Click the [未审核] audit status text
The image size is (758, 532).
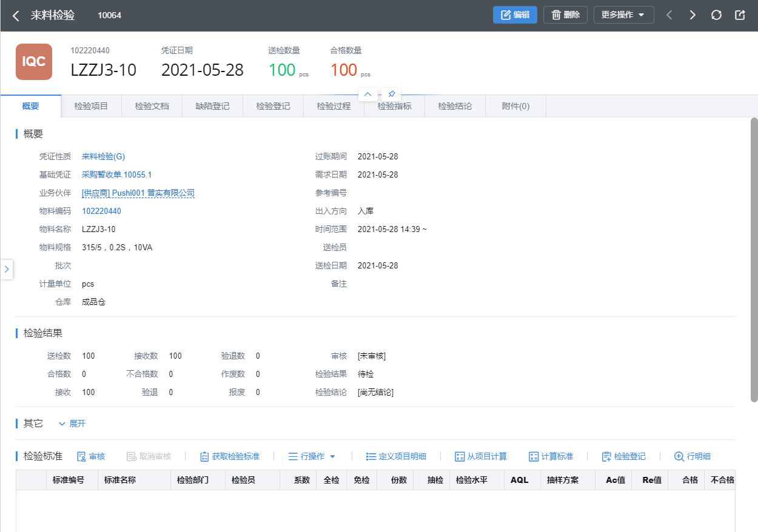[x=372, y=356]
